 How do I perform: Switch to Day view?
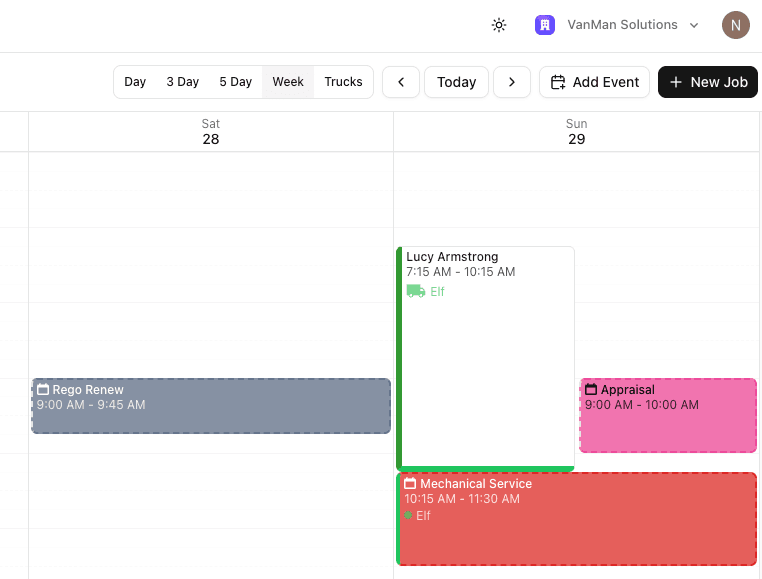coord(135,82)
